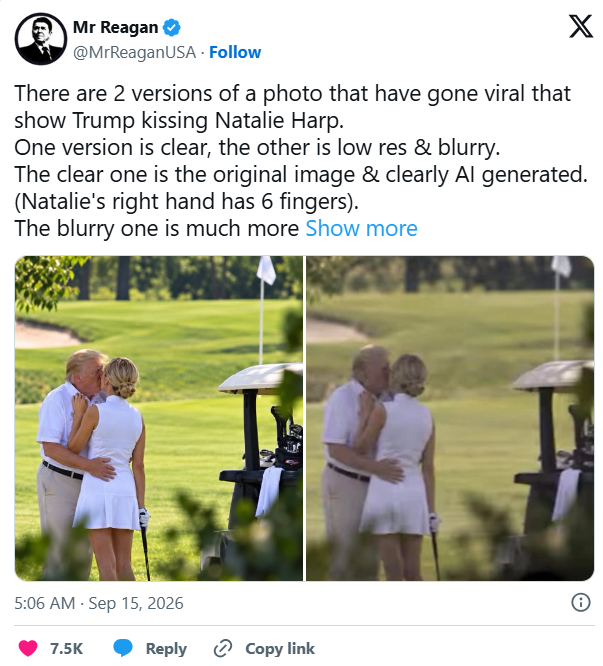Screen dimensions: 603x666
Task: Click the blue reply speech bubble icon
Action: click(123, 649)
